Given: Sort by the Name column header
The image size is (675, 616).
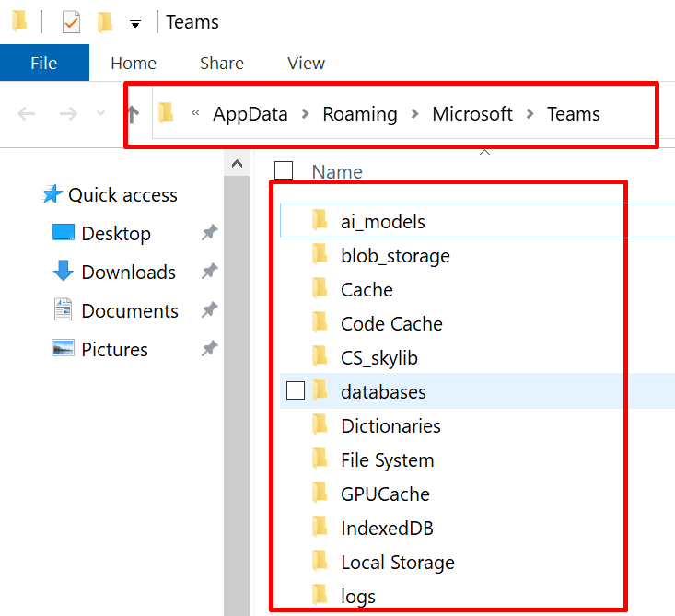Looking at the screenshot, I should click(x=337, y=172).
